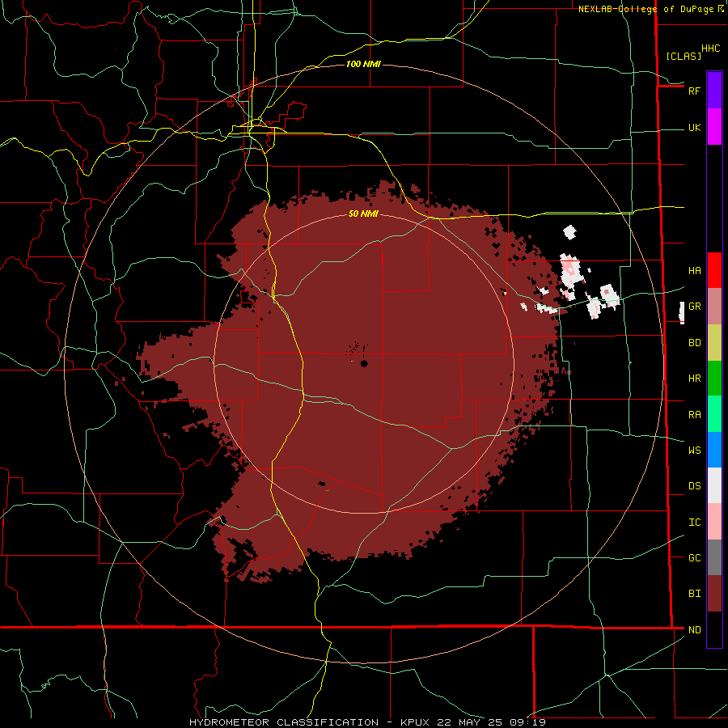
Task: Click the IC pink legend swatch
Action: [714, 522]
